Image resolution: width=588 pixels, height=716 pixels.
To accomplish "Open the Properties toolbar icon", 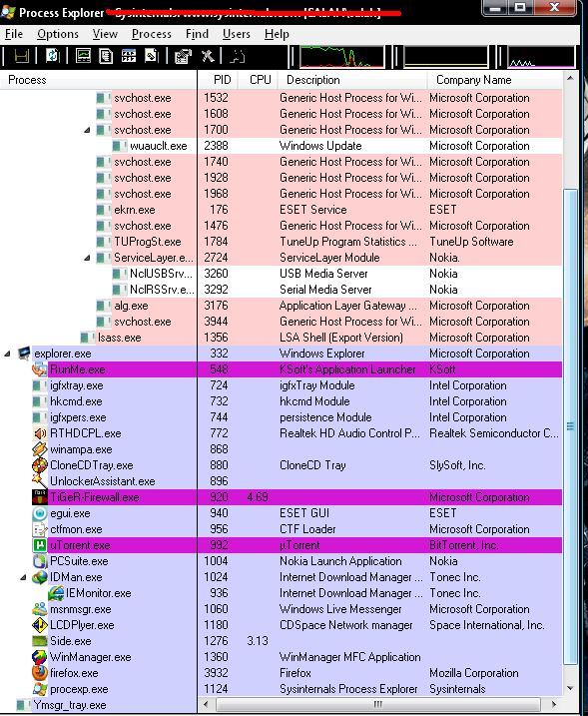I will point(183,56).
